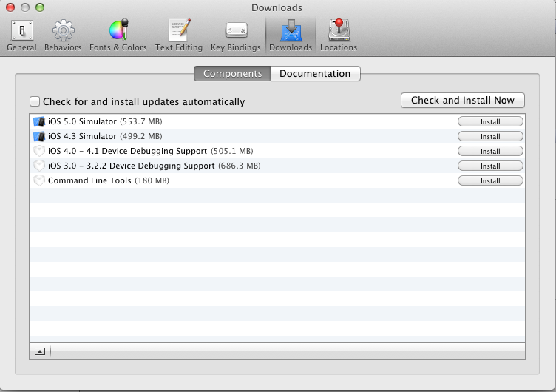Screen dimensions: 556x392
Task: Click the 686.3 MB size label
Action: tap(240, 166)
